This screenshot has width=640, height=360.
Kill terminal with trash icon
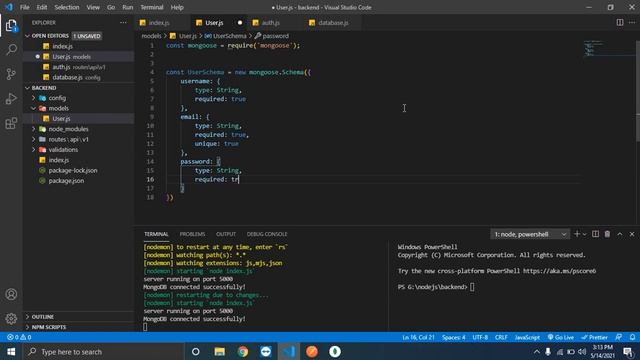point(607,234)
